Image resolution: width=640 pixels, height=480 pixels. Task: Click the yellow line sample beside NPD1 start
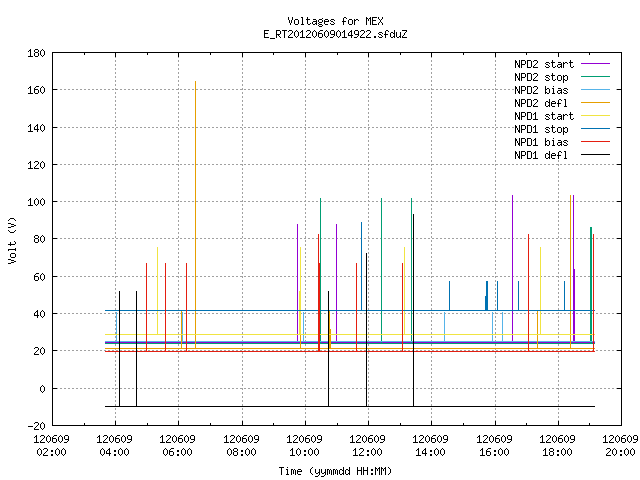click(x=596, y=116)
